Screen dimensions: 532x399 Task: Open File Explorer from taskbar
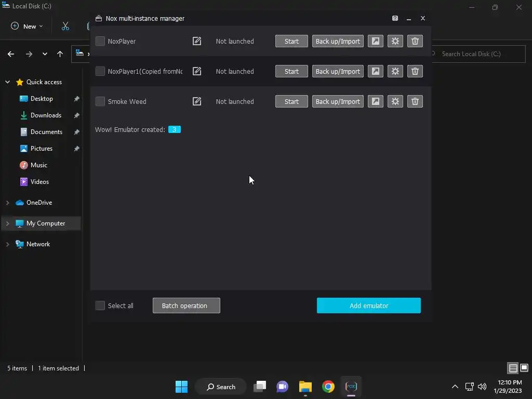coord(305,387)
